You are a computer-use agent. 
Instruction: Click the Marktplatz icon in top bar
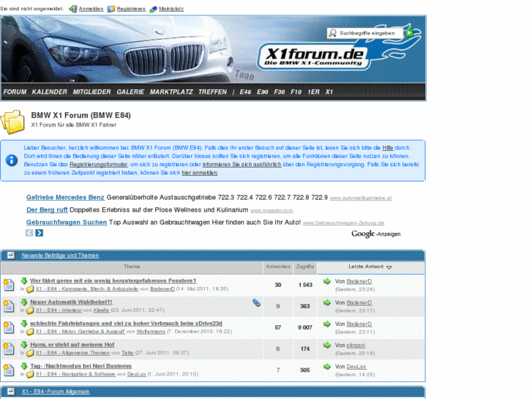pos(154,9)
